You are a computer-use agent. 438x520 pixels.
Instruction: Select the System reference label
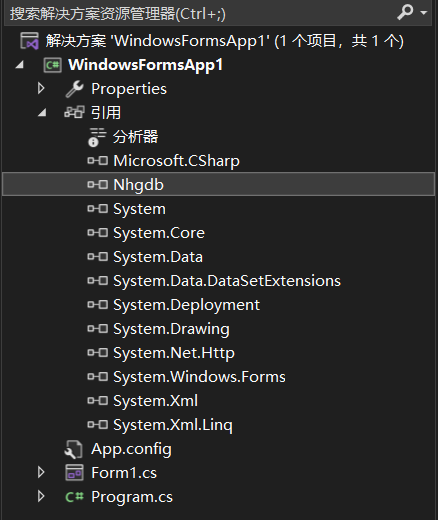pyautogui.click(x=139, y=209)
